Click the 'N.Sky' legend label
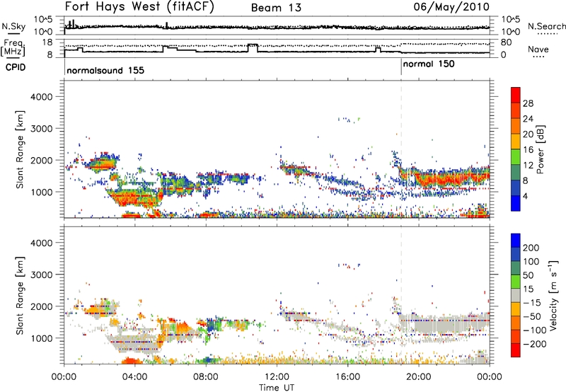The width and height of the screenshot is (566, 392). pos(13,26)
